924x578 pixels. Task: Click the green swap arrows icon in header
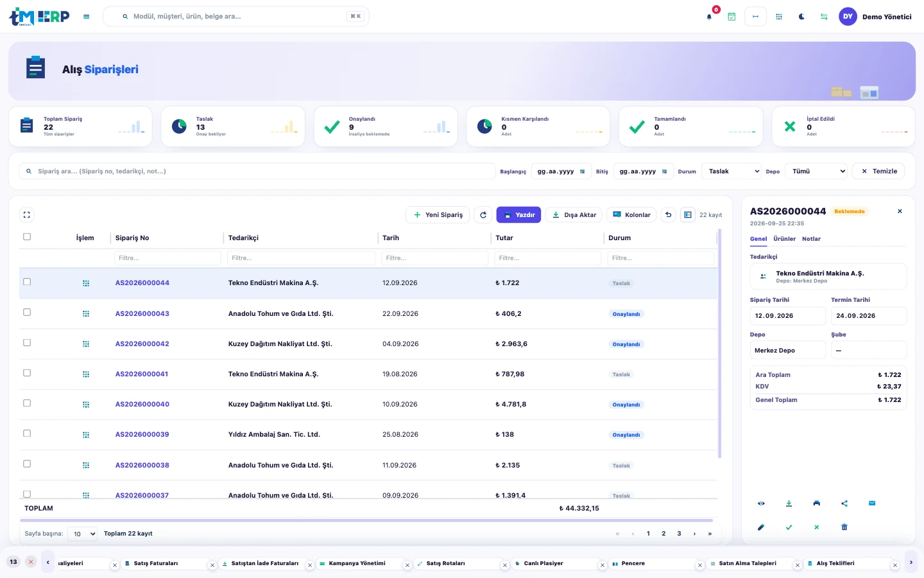click(824, 17)
